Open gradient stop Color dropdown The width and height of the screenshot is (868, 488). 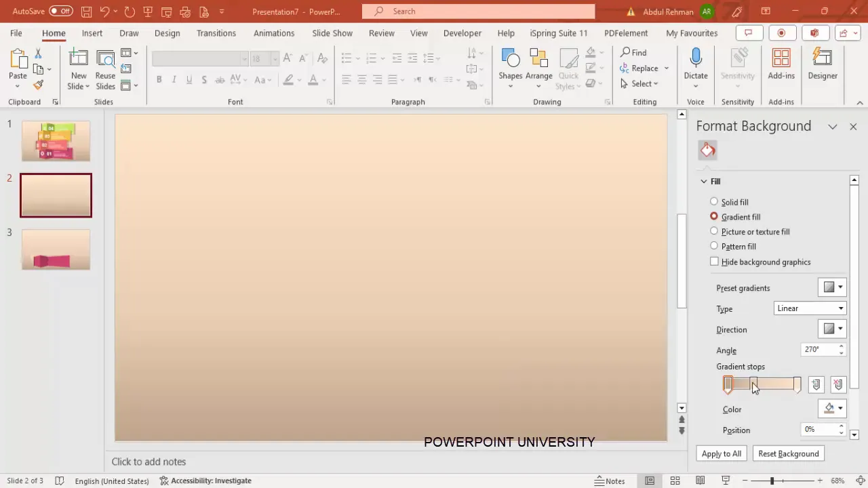(832, 408)
